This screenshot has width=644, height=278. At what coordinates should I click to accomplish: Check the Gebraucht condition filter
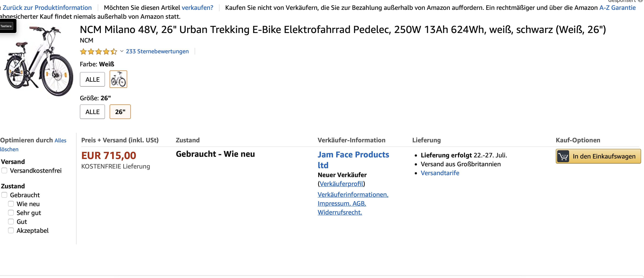click(x=4, y=195)
